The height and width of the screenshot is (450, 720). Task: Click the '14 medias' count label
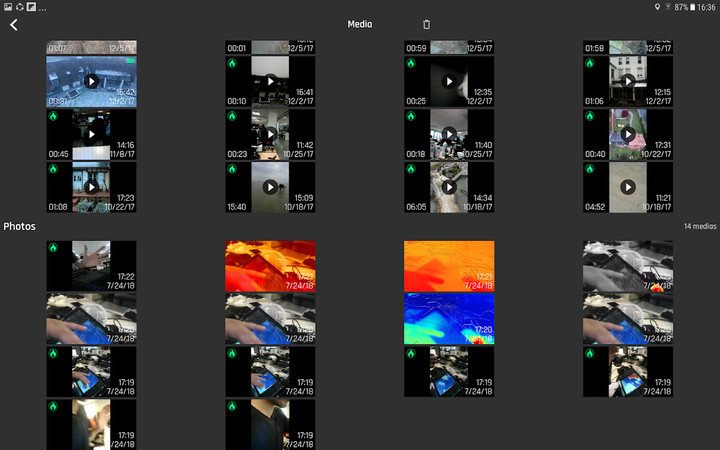[x=700, y=226]
